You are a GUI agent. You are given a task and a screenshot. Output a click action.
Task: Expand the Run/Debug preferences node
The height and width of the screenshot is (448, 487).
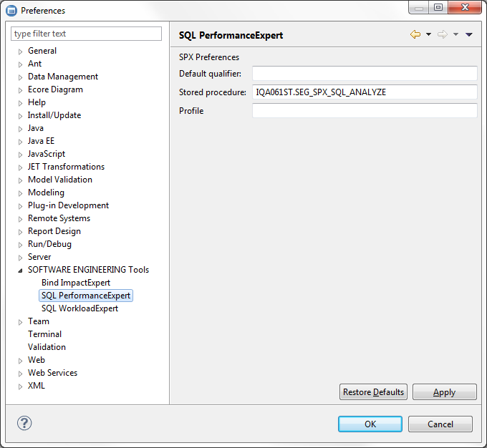click(21, 245)
